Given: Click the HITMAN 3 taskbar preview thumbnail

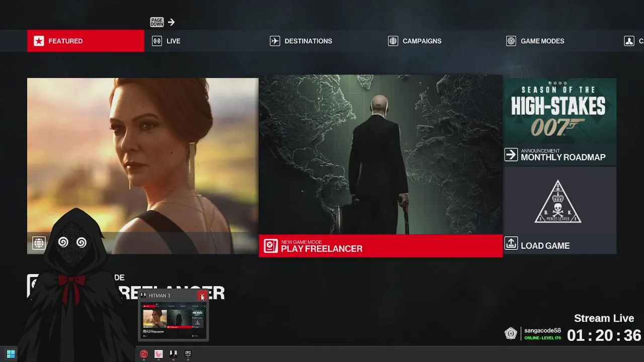Looking at the screenshot, I should [173, 320].
